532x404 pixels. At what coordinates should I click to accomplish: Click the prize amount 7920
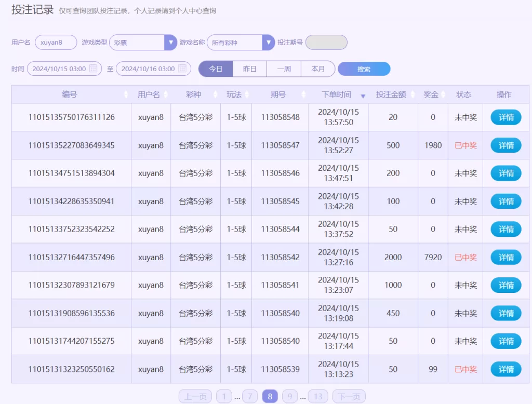click(x=433, y=258)
